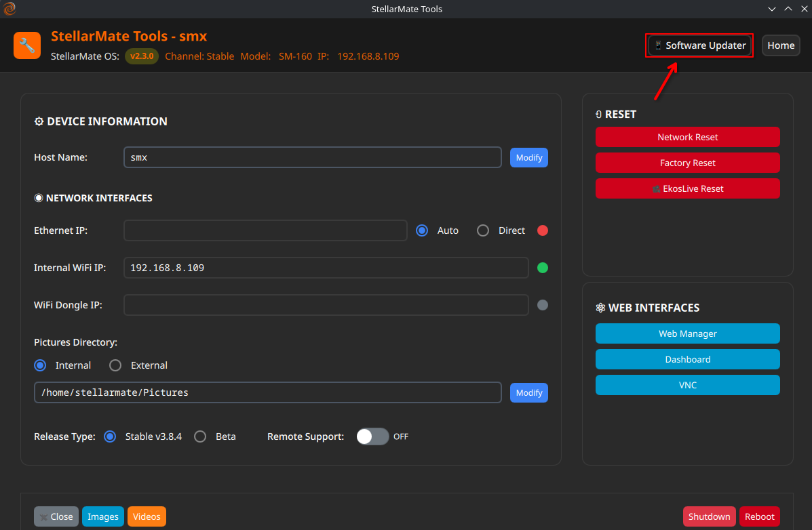Click the pictures path field /home/stellarmate/Pictures
Screen dimensions: 812x530
point(268,392)
